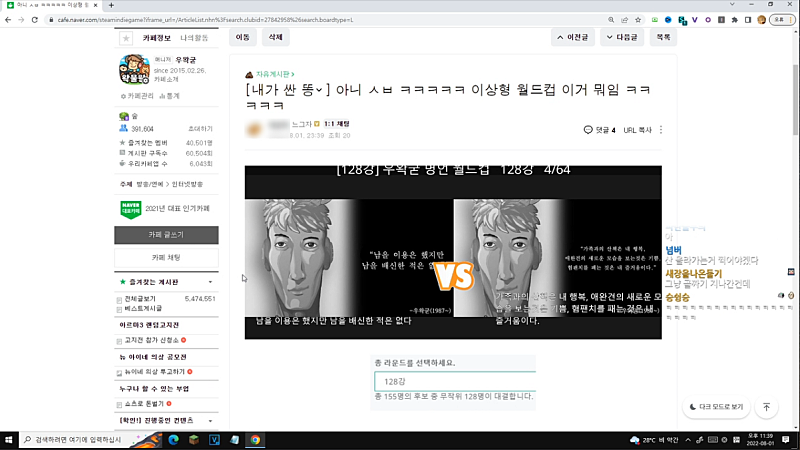Image resolution: width=800 pixels, height=450 pixels.
Task: Click the 삭제 button
Action: coord(276,37)
